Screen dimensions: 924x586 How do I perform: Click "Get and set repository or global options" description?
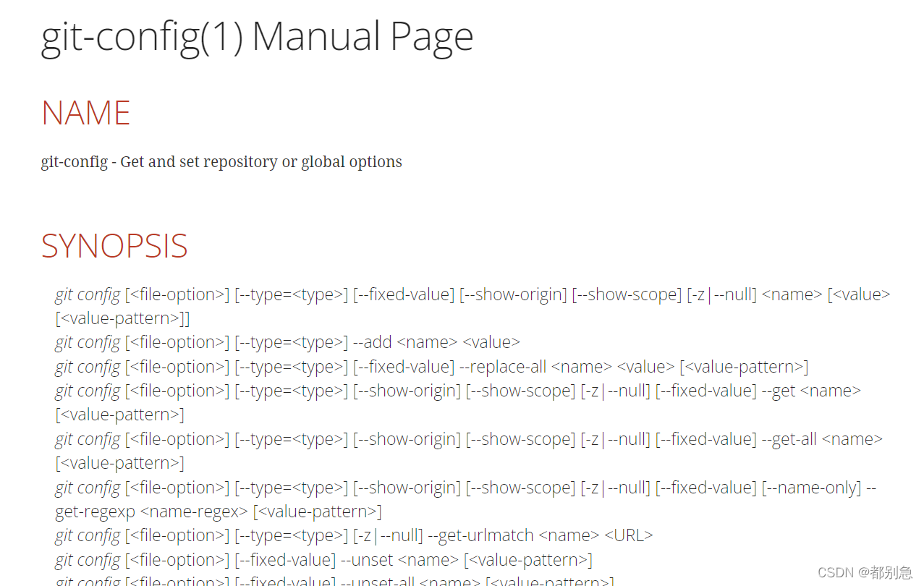coord(261,161)
